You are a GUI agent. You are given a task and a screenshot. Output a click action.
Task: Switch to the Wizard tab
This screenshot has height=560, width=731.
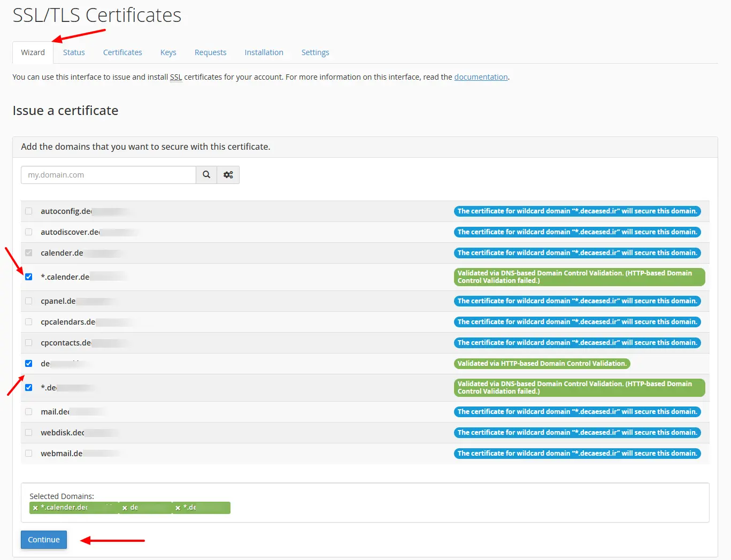(33, 52)
